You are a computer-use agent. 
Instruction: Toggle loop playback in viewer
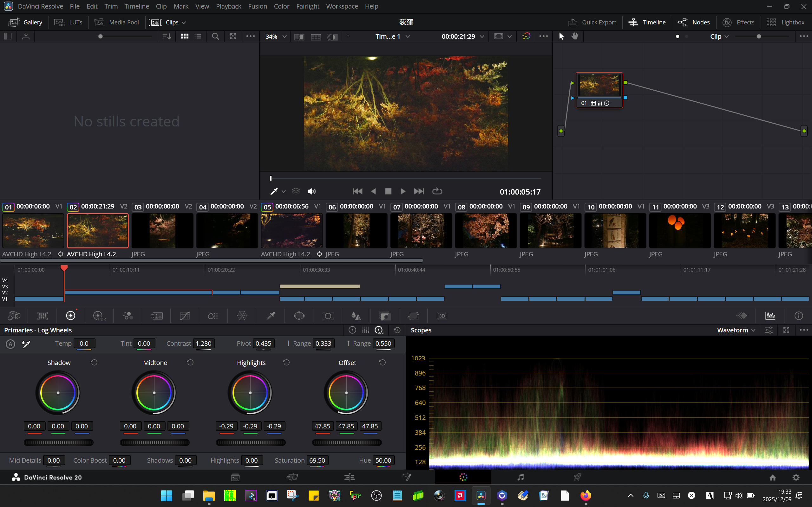coord(437,191)
